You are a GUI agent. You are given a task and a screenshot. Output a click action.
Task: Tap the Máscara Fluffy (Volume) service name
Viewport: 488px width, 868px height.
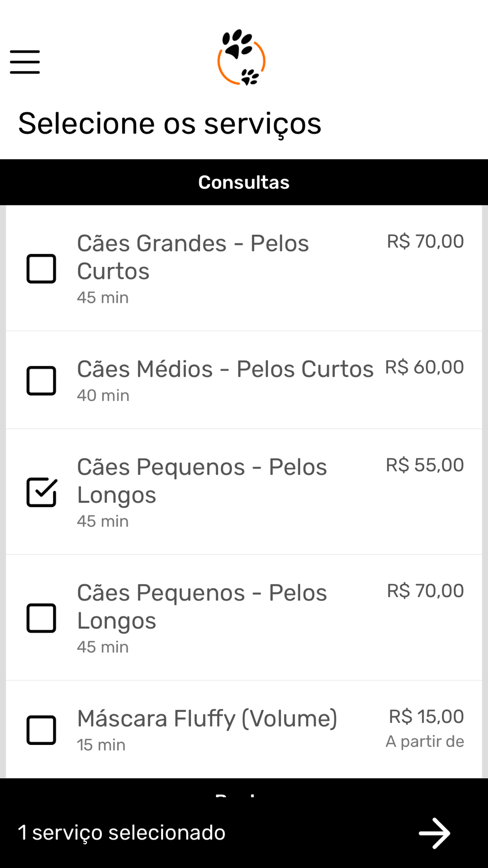coord(207,719)
